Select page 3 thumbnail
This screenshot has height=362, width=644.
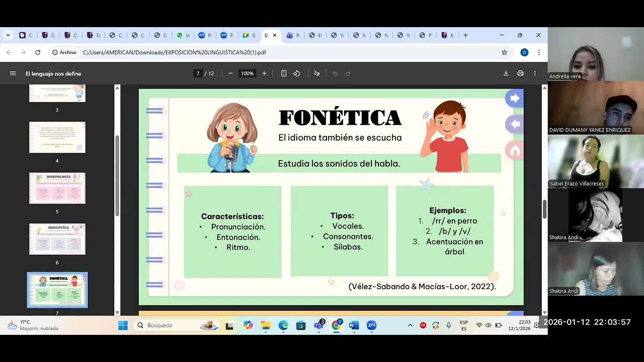[57, 94]
